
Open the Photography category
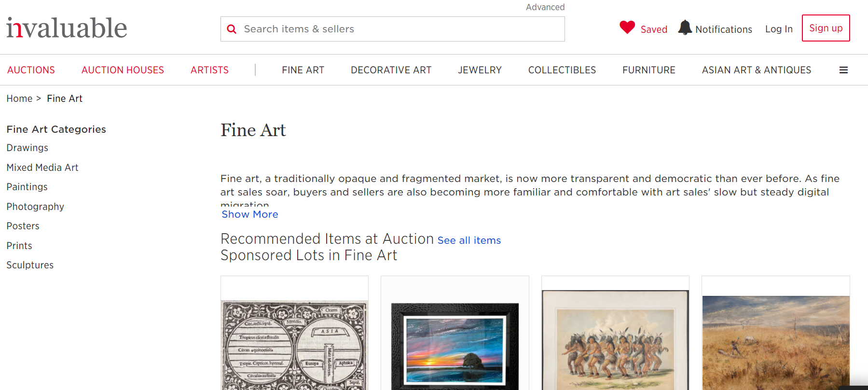(x=35, y=206)
